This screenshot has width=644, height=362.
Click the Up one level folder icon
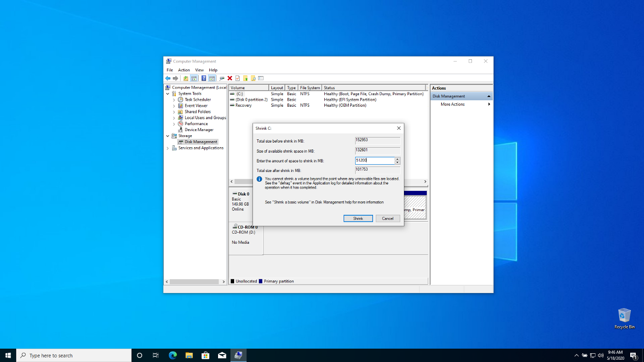[186, 78]
